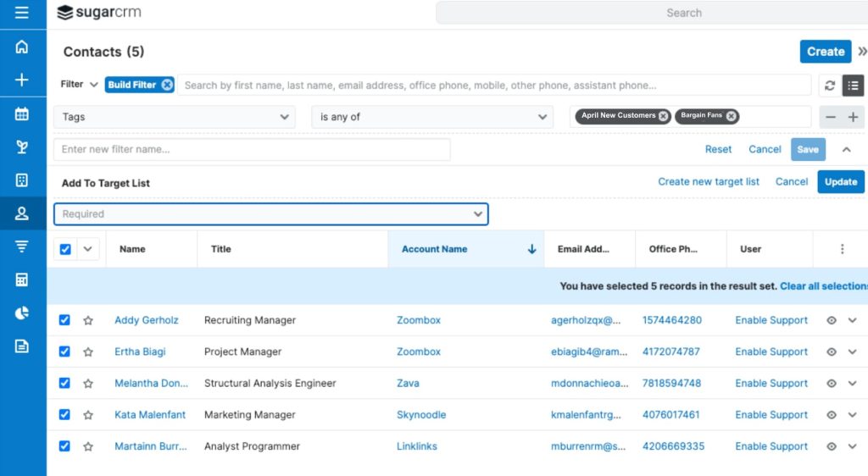Viewport: 868px width, 476px height.
Task: Preview Ertha Biagi record eye icon
Action: tap(831, 351)
